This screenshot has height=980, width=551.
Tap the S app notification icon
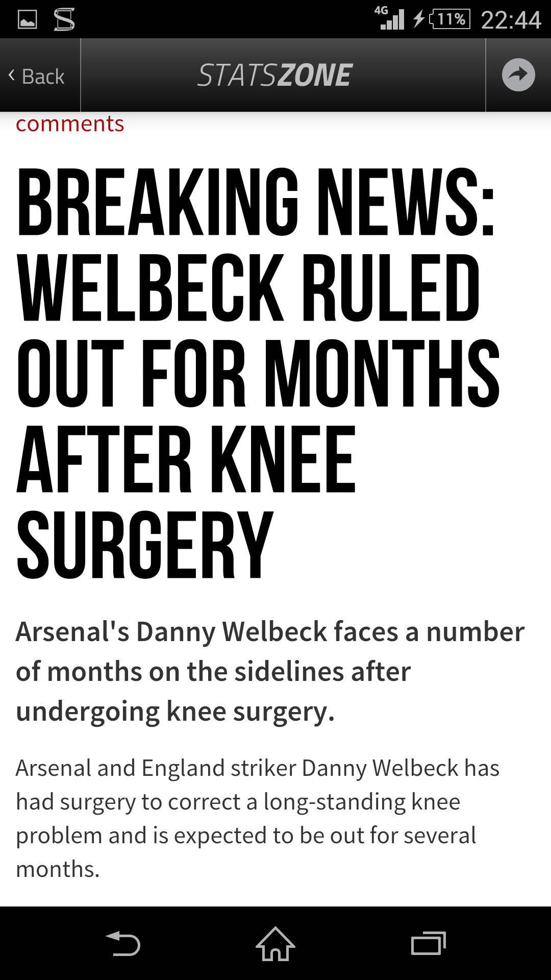click(x=64, y=19)
